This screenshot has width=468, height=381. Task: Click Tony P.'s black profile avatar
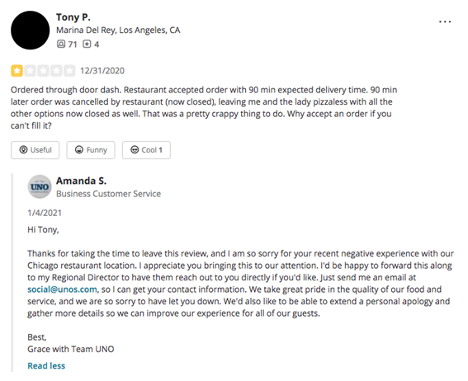(x=30, y=30)
